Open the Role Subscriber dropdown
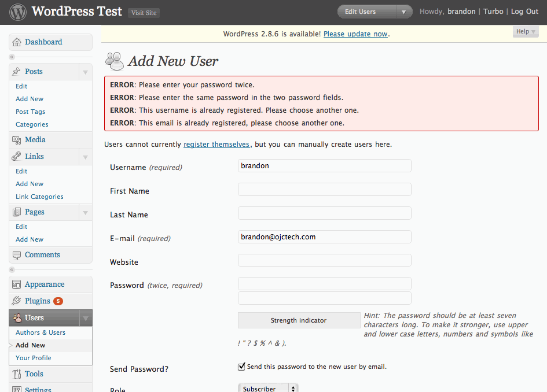 click(268, 389)
